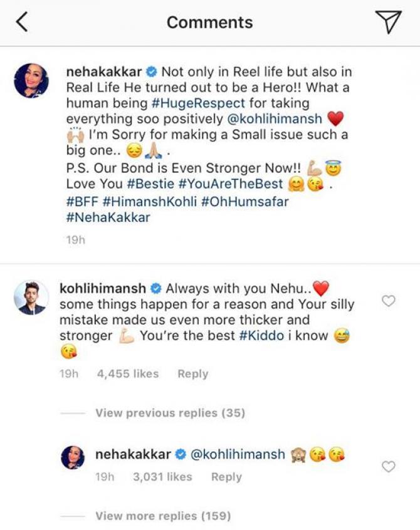
Task: Reply to nehakakkar's emoji reply
Action: [x=226, y=477]
